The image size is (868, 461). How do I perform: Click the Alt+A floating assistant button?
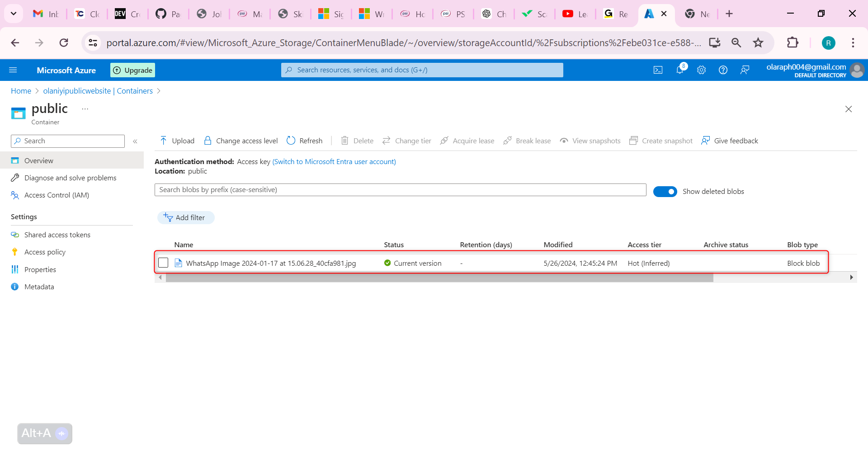[45, 433]
